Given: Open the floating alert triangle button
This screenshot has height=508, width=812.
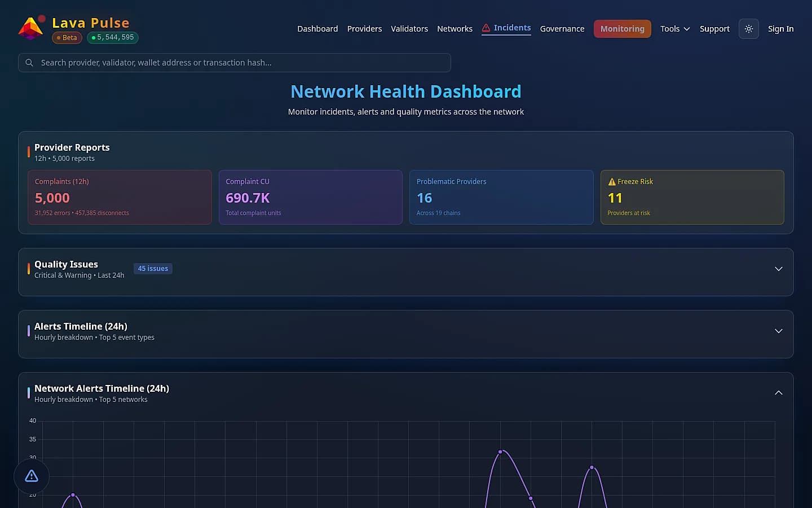Looking at the screenshot, I should pos(32,476).
